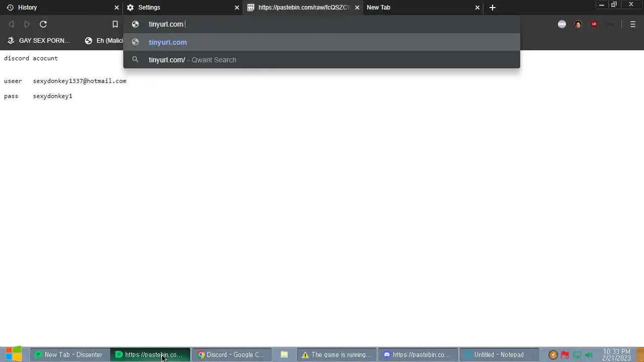The width and height of the screenshot is (644, 362).
Task: Open the first bookmark in bookmarks bar
Action: click(x=39, y=41)
